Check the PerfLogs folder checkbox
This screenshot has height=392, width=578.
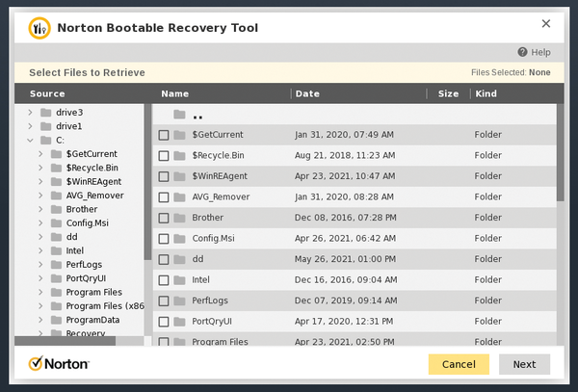click(164, 301)
